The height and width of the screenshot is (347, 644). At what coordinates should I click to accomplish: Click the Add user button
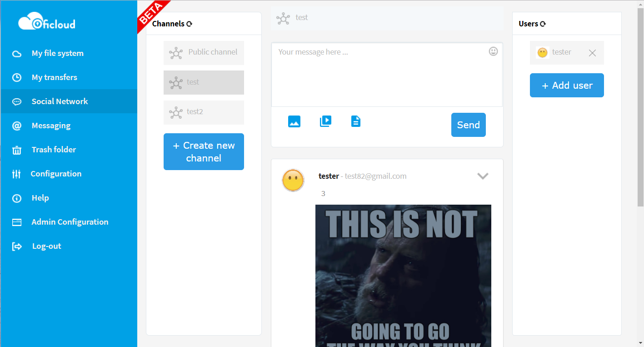[567, 85]
